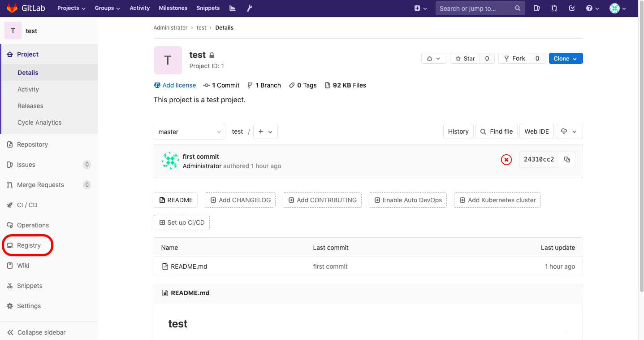Screen dimensions: 644x340
Task: Open the todos icon in top bar
Action: (571, 8)
